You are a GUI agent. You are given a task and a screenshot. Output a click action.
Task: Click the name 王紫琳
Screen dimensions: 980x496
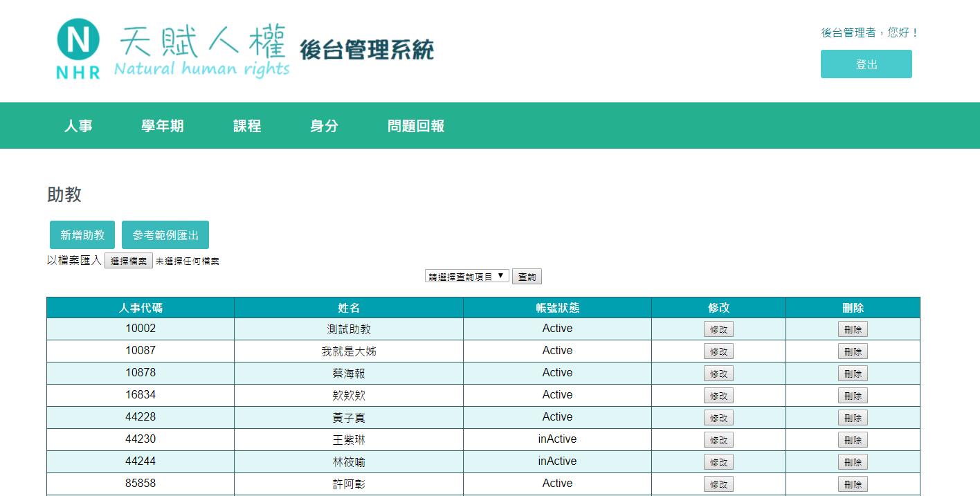coord(349,440)
